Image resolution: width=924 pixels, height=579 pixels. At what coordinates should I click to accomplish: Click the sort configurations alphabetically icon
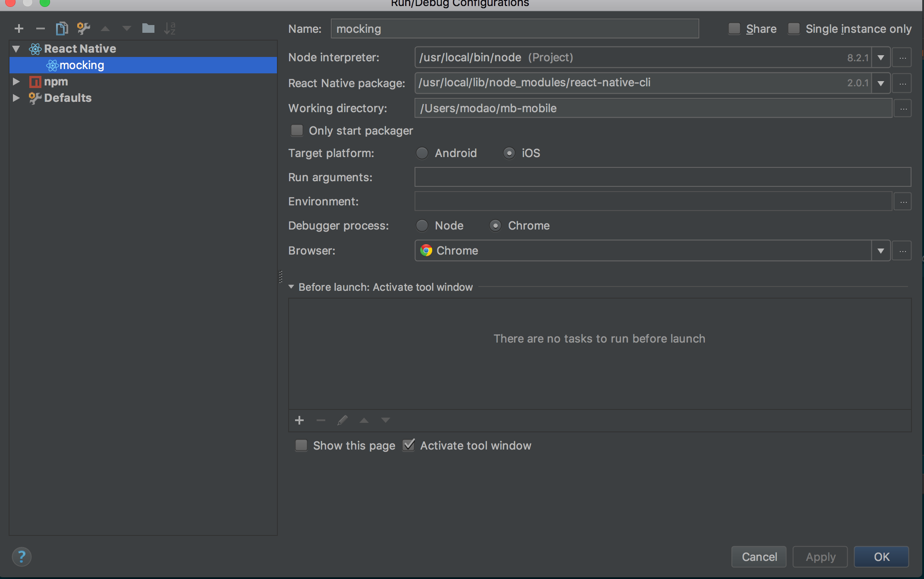click(170, 28)
